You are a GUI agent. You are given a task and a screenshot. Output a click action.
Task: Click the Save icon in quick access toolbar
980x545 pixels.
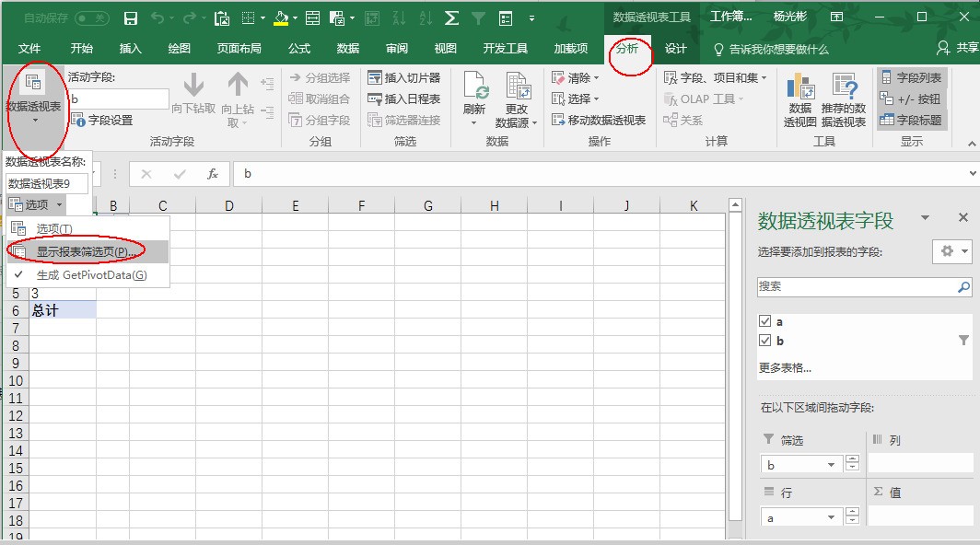coord(131,18)
